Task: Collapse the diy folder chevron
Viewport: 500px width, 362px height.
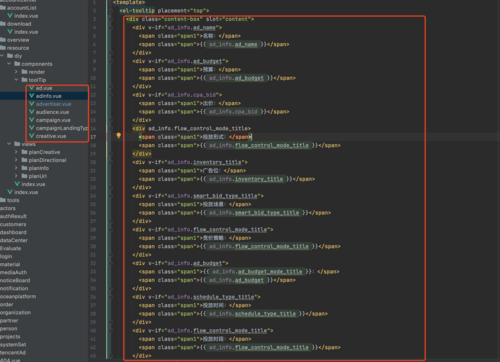Action: (x=2, y=56)
